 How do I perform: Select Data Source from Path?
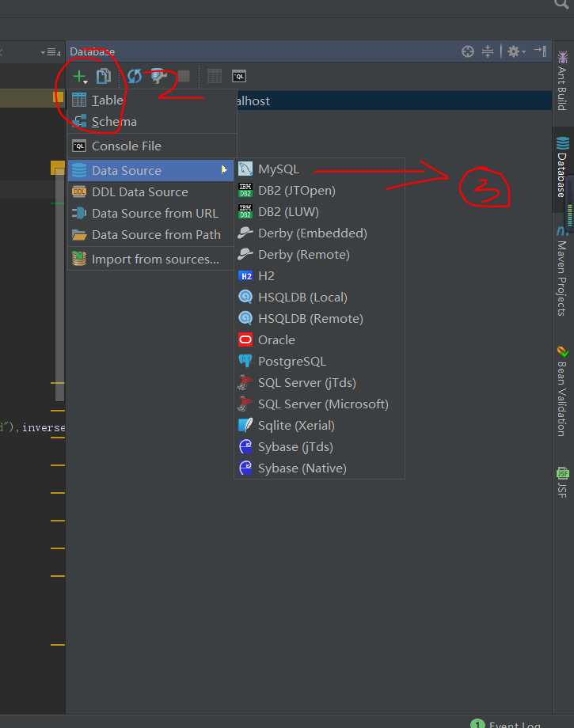click(x=150, y=234)
